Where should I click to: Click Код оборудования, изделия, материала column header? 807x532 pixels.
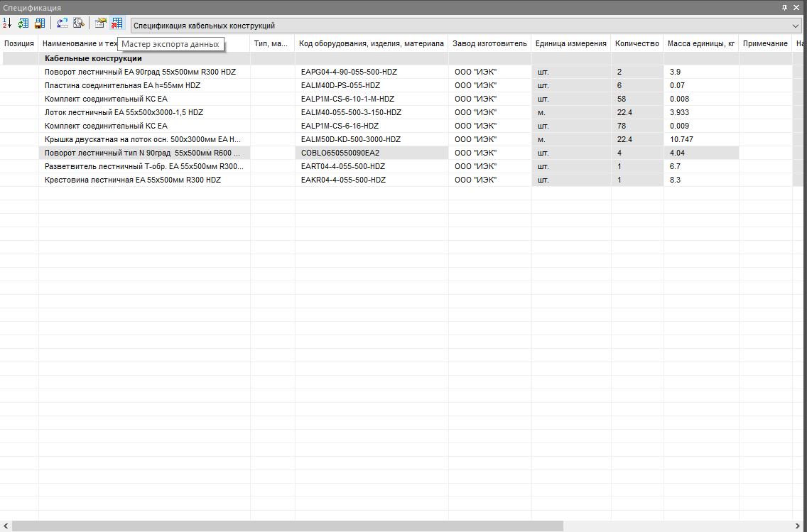pos(371,44)
